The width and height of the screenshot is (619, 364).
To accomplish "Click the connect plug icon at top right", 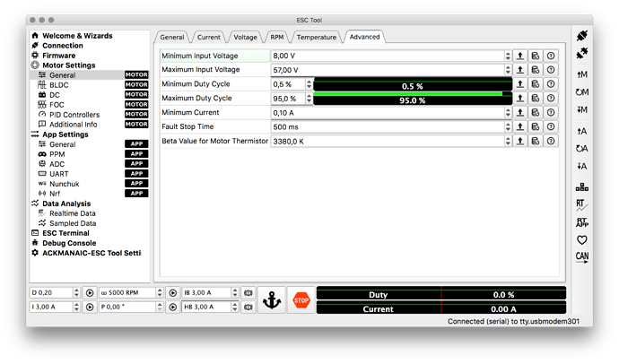I will point(582,36).
